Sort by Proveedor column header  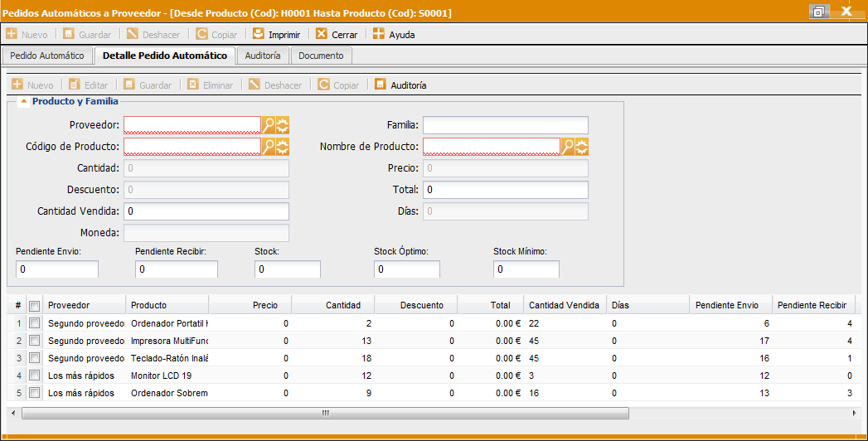coord(84,305)
